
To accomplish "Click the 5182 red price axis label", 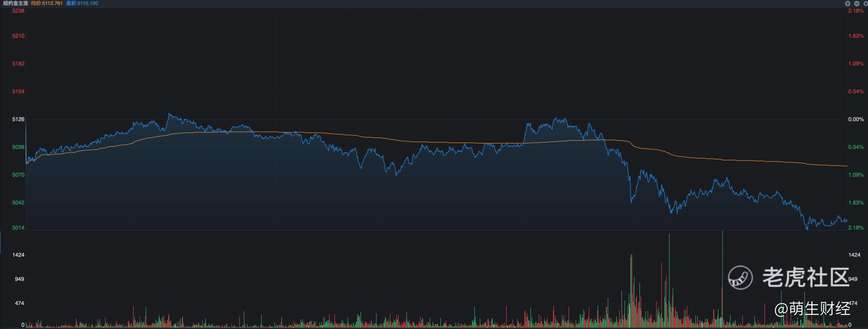I will tap(18, 64).
